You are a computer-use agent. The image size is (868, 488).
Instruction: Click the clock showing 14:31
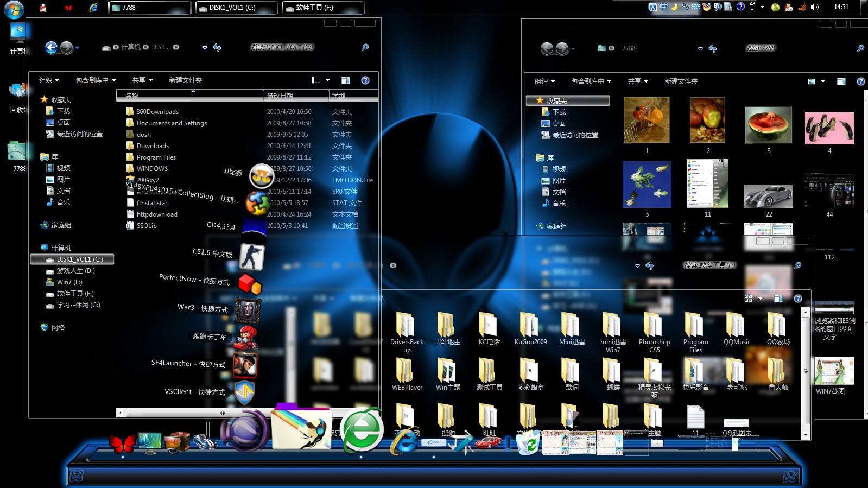841,7
